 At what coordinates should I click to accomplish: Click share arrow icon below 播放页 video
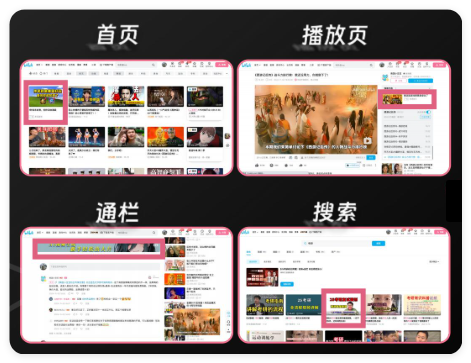pos(301,165)
